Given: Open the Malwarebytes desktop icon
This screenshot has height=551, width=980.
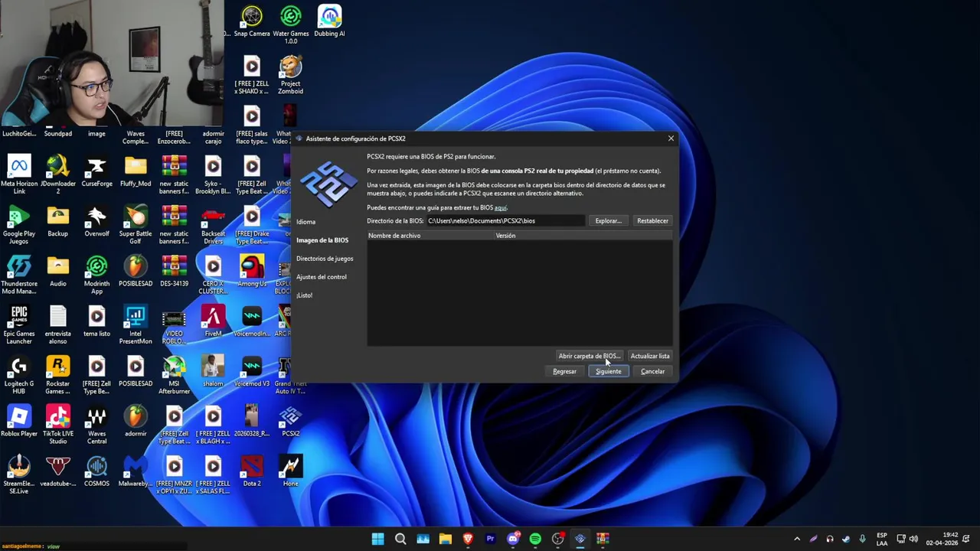Looking at the screenshot, I should click(x=136, y=471).
